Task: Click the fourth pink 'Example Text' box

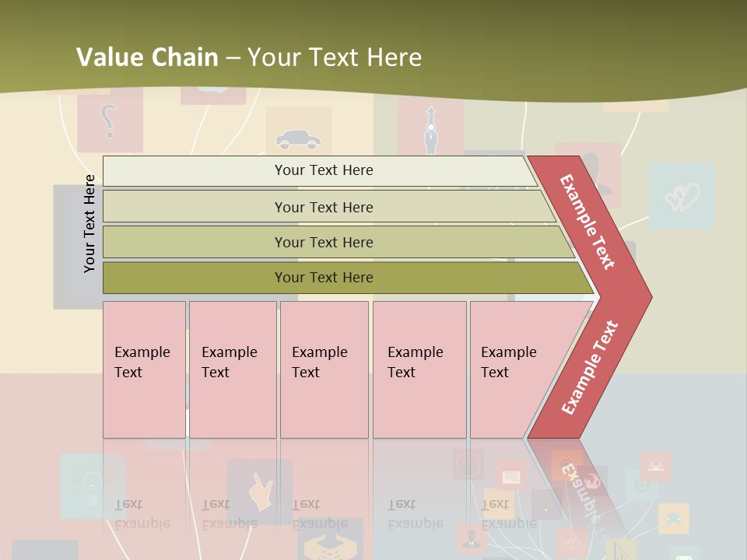Action: 419,369
